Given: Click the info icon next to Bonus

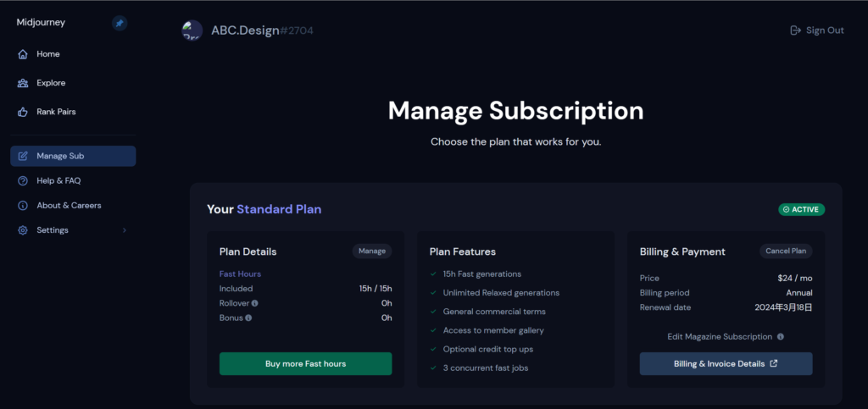Looking at the screenshot, I should [x=248, y=318].
